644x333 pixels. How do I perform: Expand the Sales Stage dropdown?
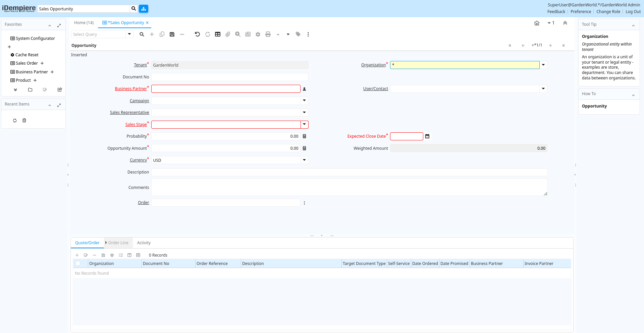304,125
